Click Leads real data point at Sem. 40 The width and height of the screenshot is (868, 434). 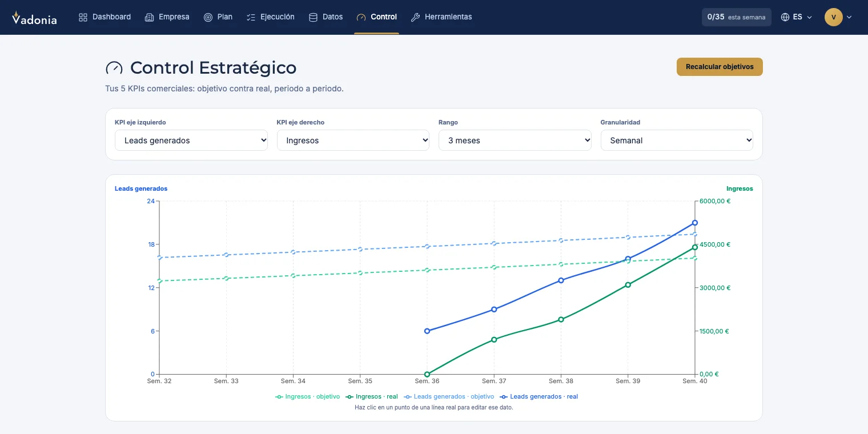695,223
